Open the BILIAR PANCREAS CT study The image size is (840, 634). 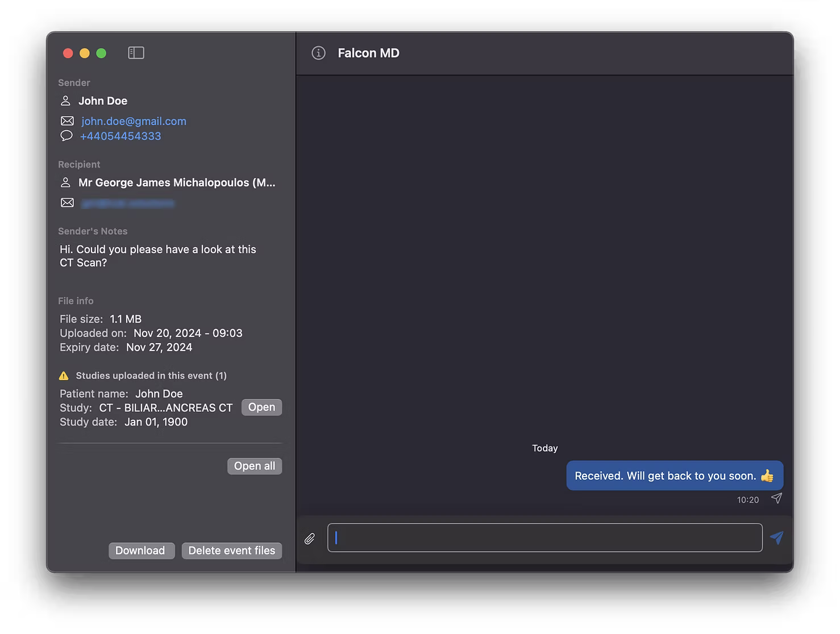(x=261, y=407)
